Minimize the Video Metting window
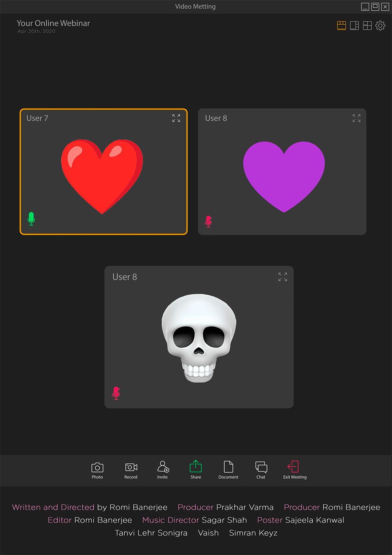 point(365,7)
